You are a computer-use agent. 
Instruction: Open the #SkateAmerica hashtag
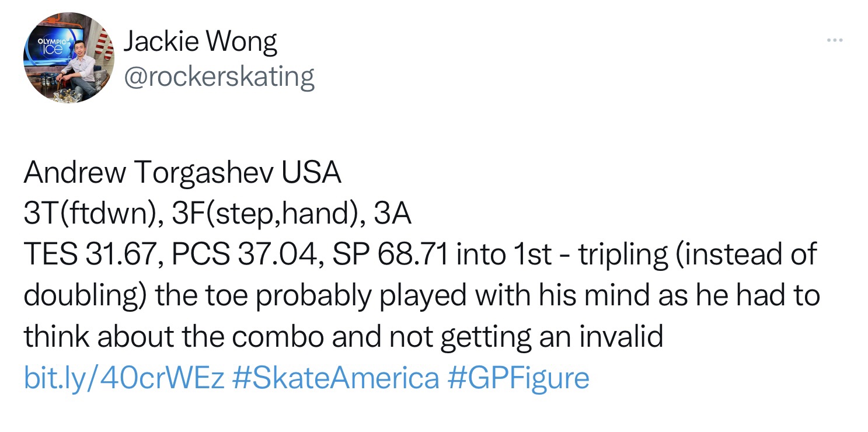pos(335,378)
